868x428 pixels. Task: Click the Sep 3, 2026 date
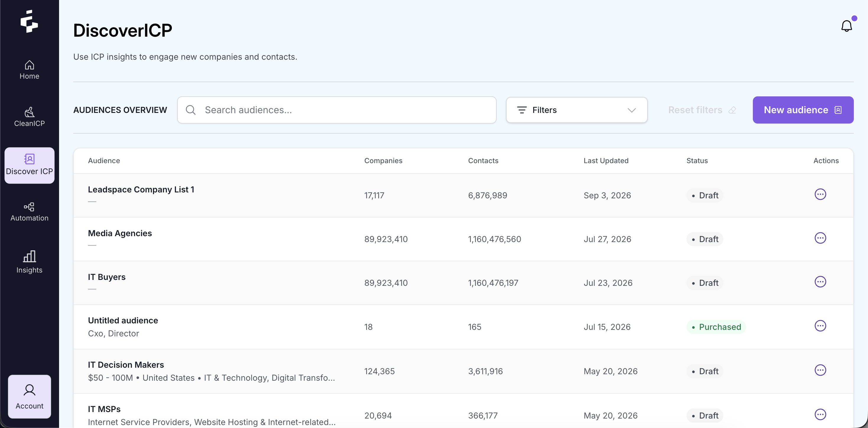(607, 196)
